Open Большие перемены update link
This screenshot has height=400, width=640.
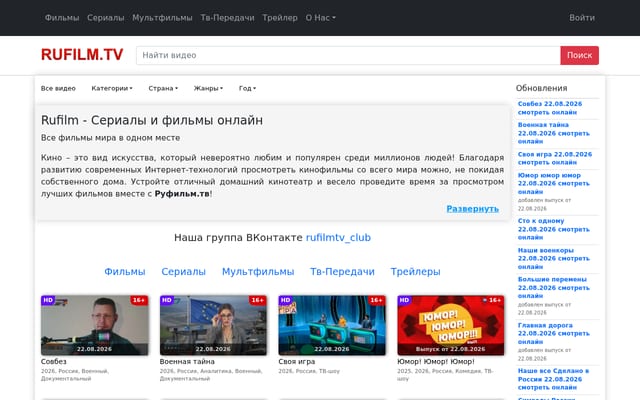[x=553, y=287]
